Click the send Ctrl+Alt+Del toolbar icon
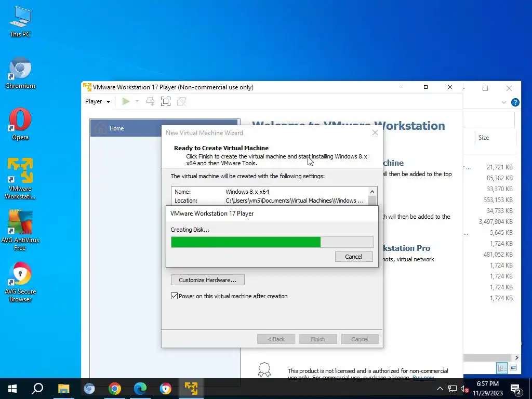 pos(150,101)
